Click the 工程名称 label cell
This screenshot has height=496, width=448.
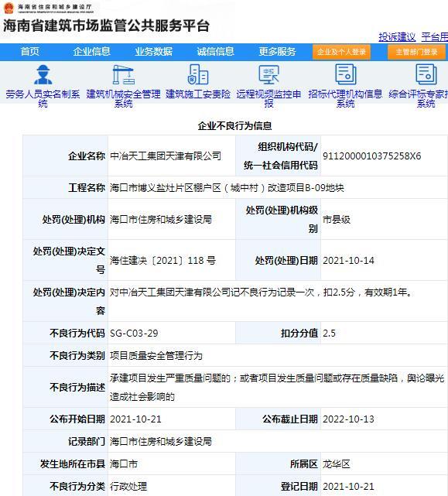[66, 188]
